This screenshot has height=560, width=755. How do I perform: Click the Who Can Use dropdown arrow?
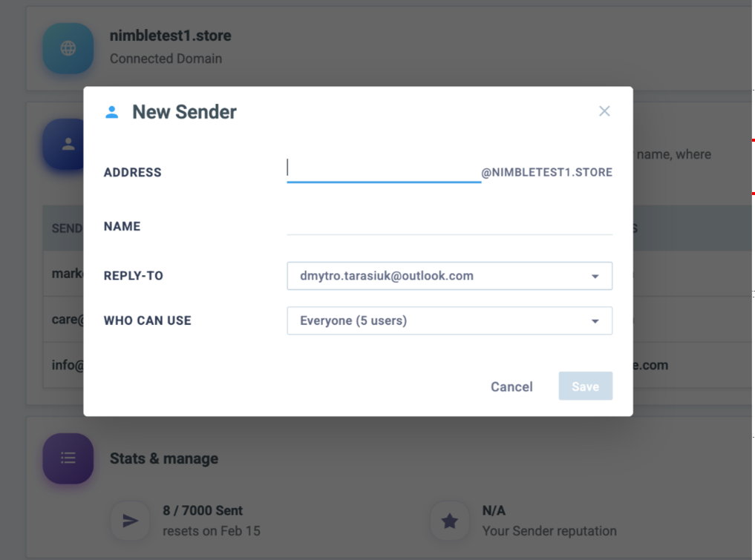tap(595, 322)
